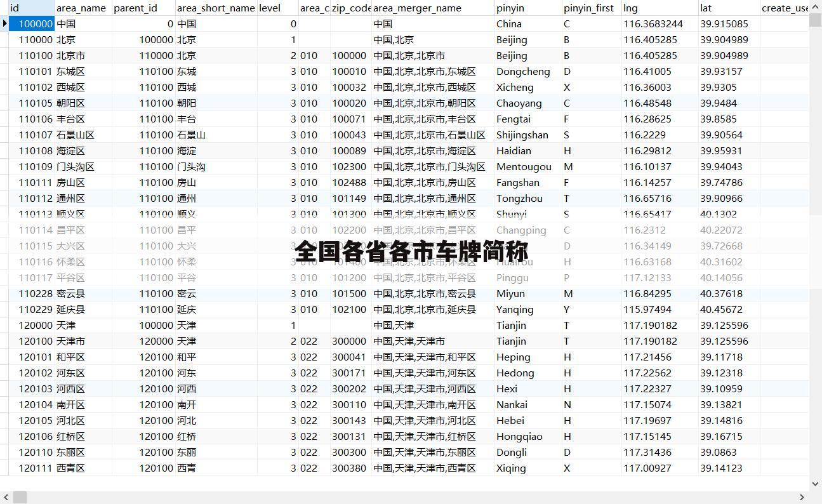Click pinyin cell Hebei
Screen dimensions: 822x504
[x=528, y=420]
